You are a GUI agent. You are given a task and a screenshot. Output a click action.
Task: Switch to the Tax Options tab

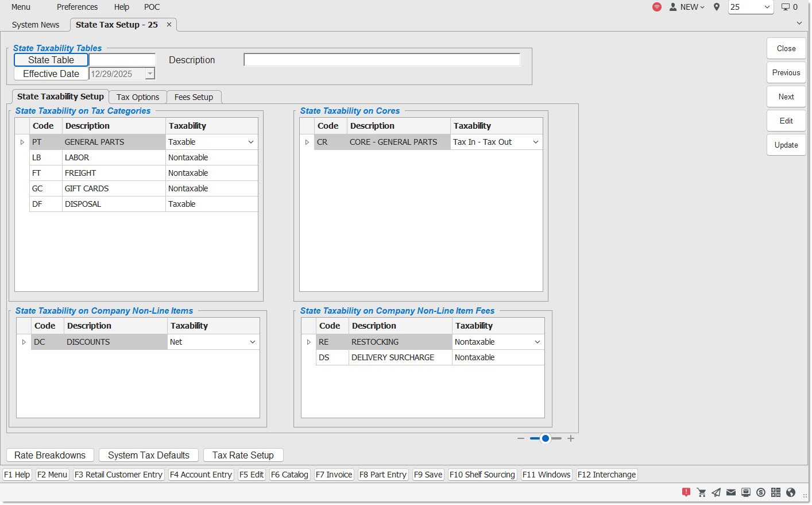click(138, 97)
